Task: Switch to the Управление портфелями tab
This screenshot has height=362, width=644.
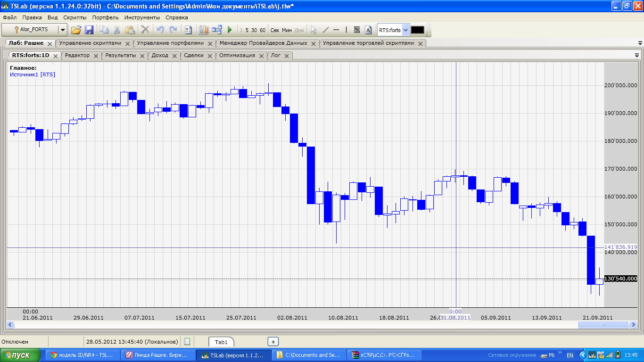Action: click(170, 43)
